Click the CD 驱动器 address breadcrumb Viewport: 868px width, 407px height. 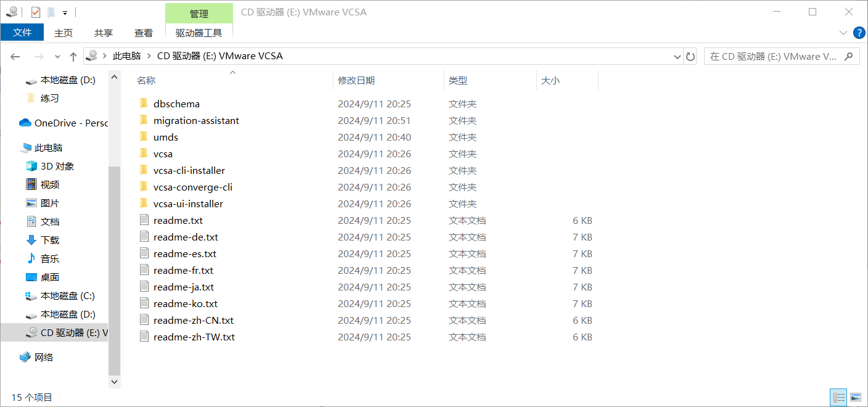220,56
